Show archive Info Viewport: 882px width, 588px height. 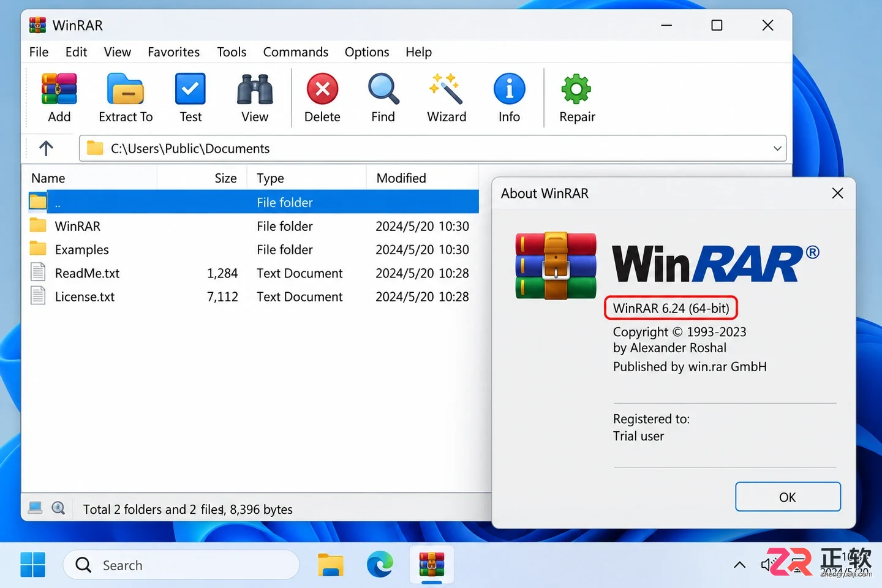(x=509, y=97)
